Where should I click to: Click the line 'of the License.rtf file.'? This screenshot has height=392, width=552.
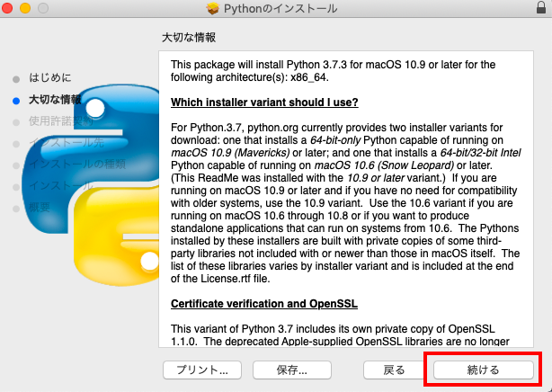[220, 279]
